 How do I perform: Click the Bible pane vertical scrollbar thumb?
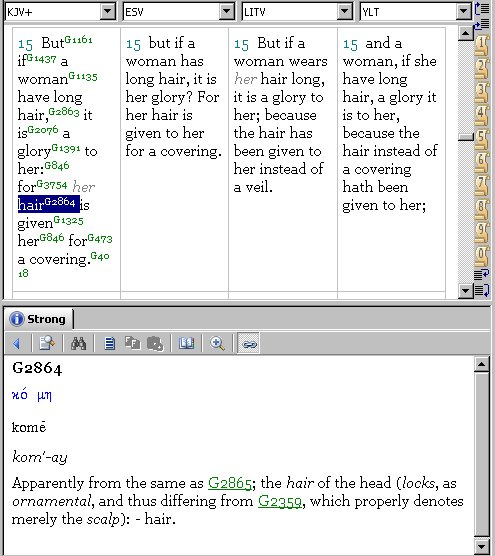point(466,137)
